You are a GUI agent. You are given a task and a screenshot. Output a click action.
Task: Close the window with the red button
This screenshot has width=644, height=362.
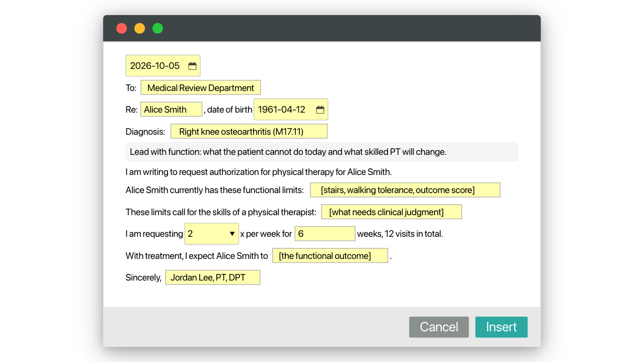coord(122,28)
